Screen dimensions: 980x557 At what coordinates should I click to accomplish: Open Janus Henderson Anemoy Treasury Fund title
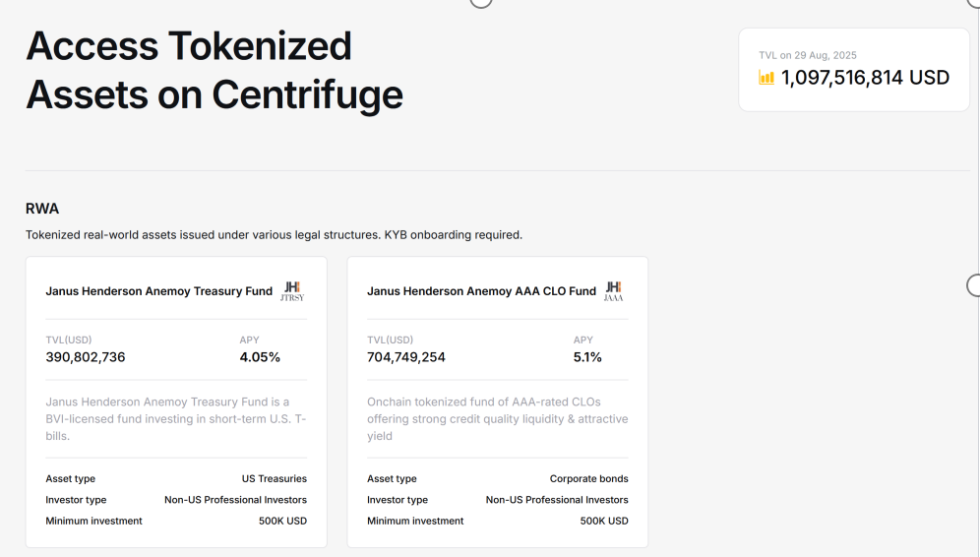click(x=158, y=291)
